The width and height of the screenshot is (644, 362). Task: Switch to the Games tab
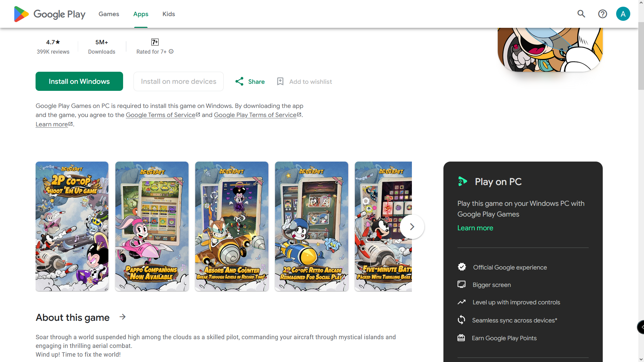point(109,14)
